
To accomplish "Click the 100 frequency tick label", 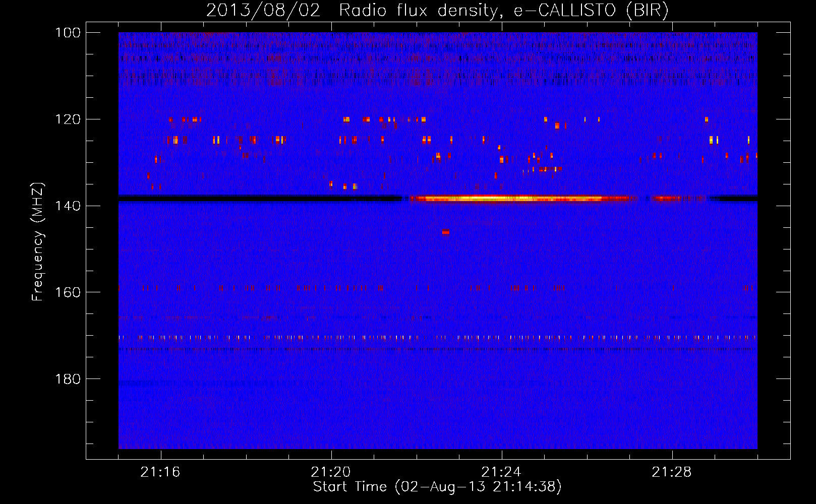I will (68, 33).
